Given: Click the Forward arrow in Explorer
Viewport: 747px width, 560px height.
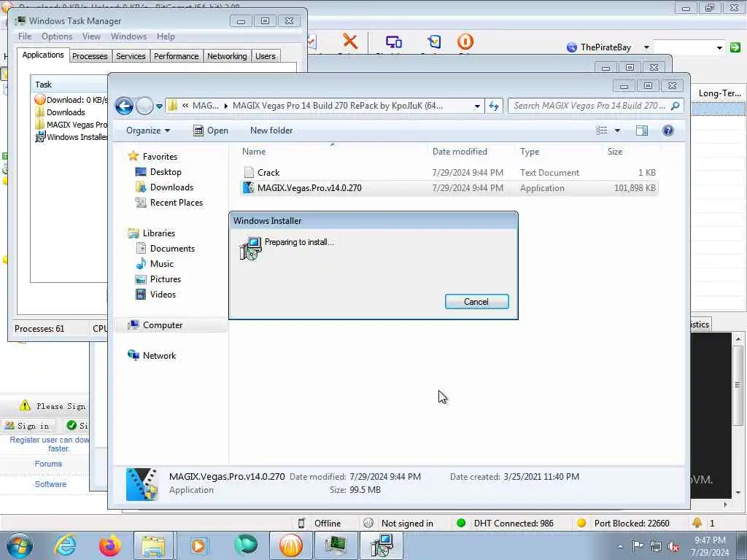Looking at the screenshot, I should (x=144, y=106).
